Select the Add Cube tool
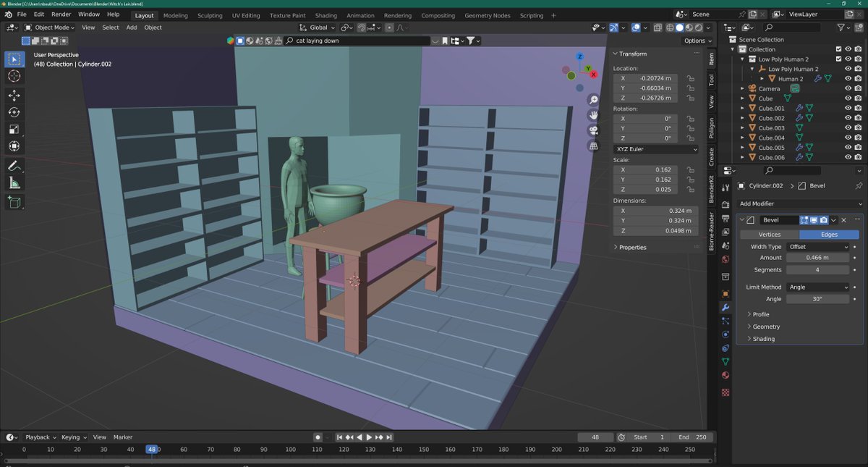This screenshot has width=868, height=467. (14, 203)
